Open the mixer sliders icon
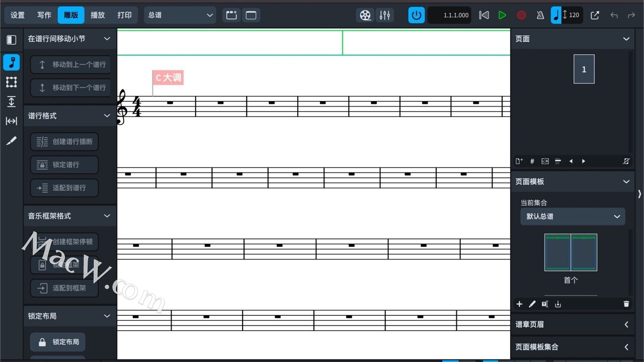 coord(385,15)
